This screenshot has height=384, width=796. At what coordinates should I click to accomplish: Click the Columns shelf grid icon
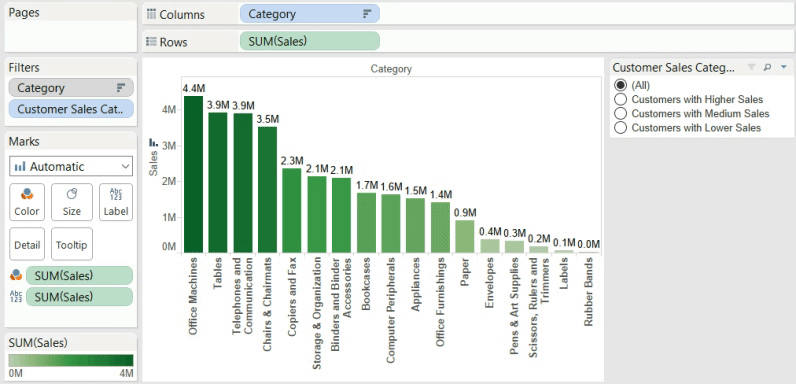pos(151,14)
